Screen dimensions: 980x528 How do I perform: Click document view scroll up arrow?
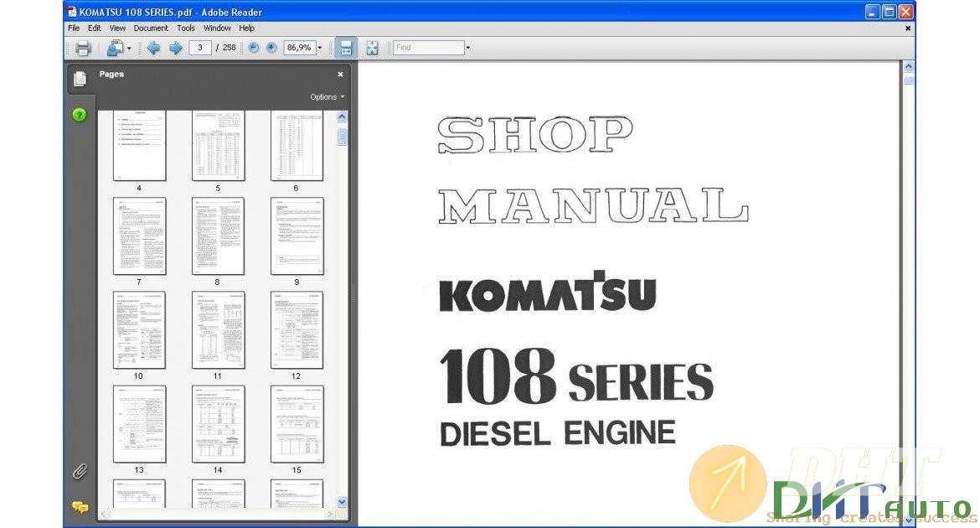click(909, 66)
